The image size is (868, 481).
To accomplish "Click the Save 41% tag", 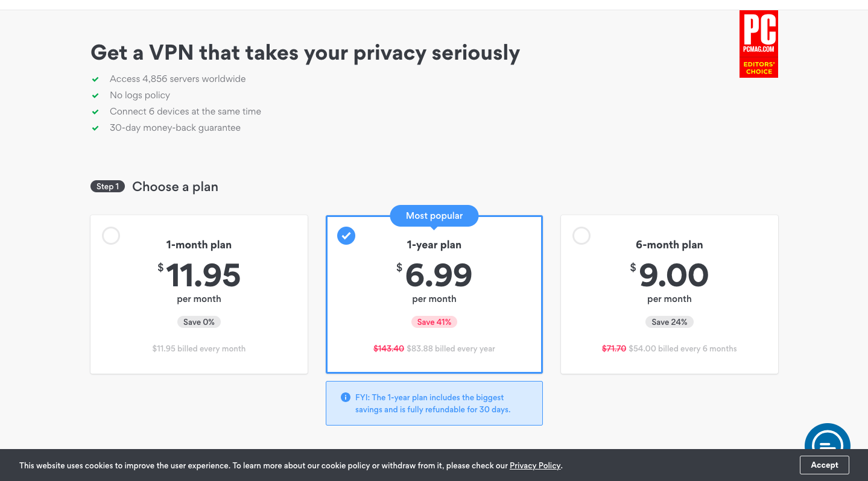I will tap(434, 322).
